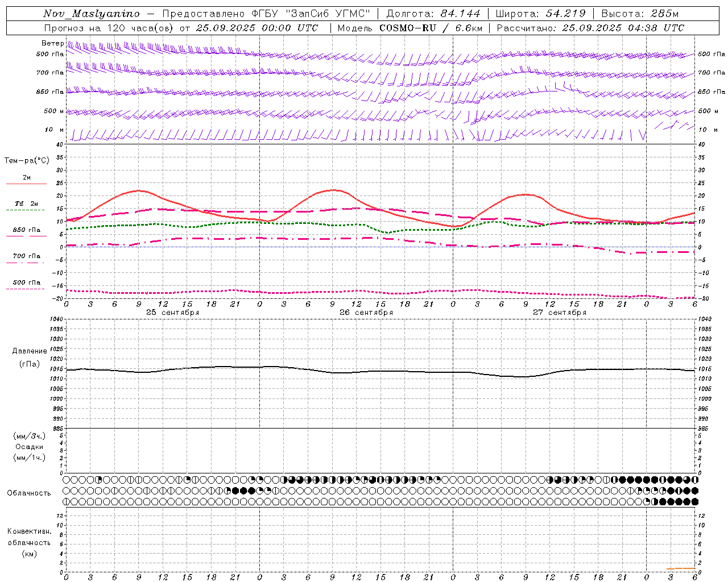Screen dimensions: 728x582
Task: Click the solid line sample under the 2м legend
Action: click(26, 184)
